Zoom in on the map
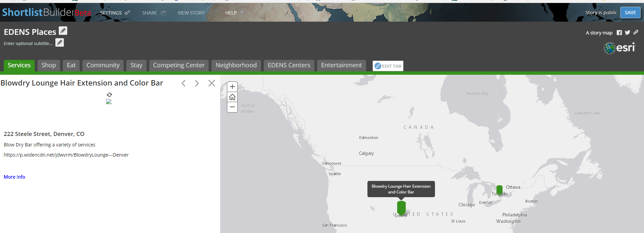The height and width of the screenshot is (233, 644). tap(232, 87)
